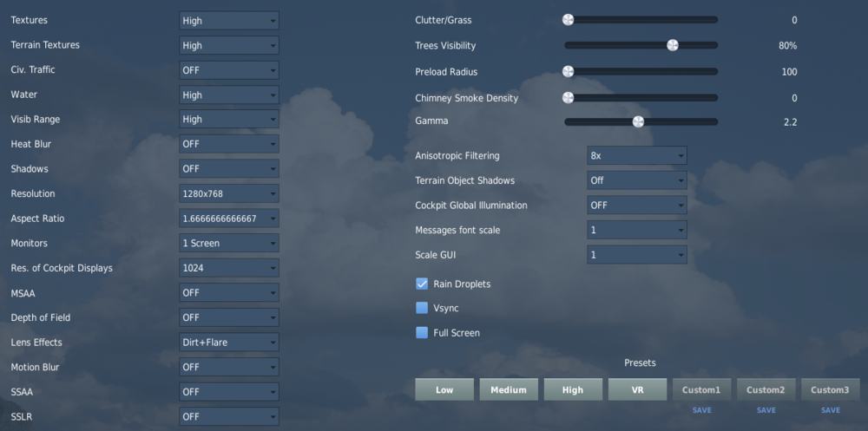Click the Lens Effects label
The width and height of the screenshot is (868, 431).
click(x=36, y=342)
